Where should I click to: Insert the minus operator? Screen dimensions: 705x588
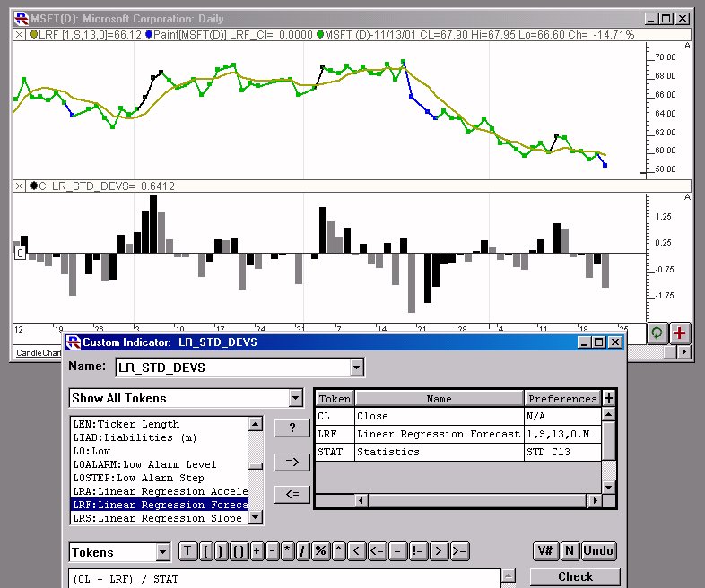pyautogui.click(x=272, y=551)
